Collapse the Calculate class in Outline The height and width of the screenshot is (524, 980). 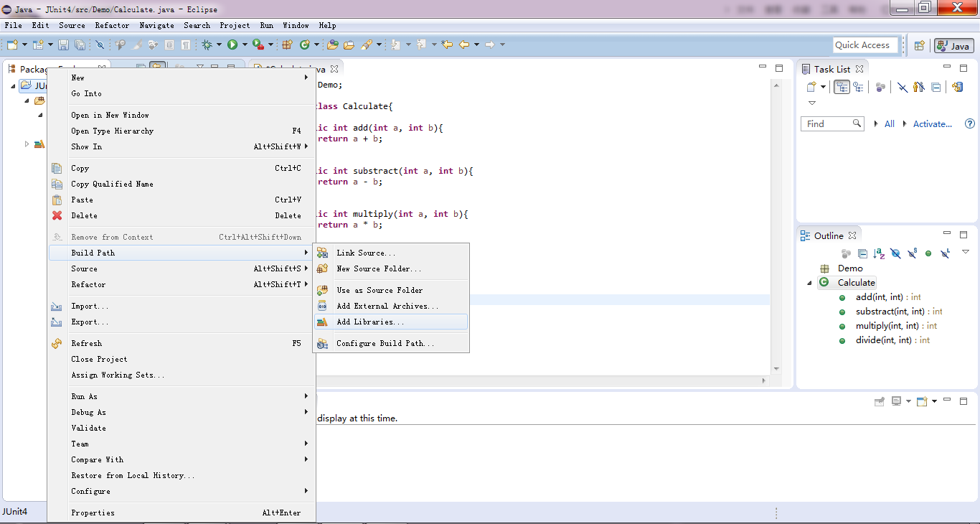(x=810, y=283)
